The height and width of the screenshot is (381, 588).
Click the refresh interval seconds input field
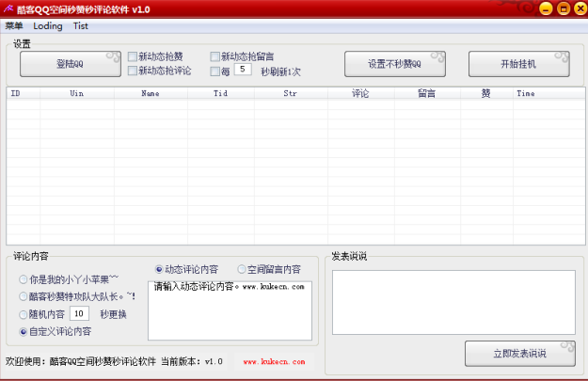click(x=243, y=70)
